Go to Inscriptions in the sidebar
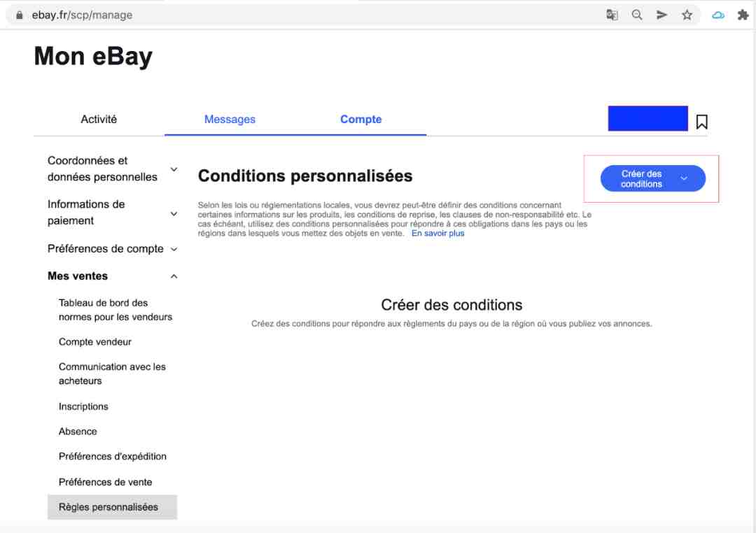 pyautogui.click(x=83, y=406)
